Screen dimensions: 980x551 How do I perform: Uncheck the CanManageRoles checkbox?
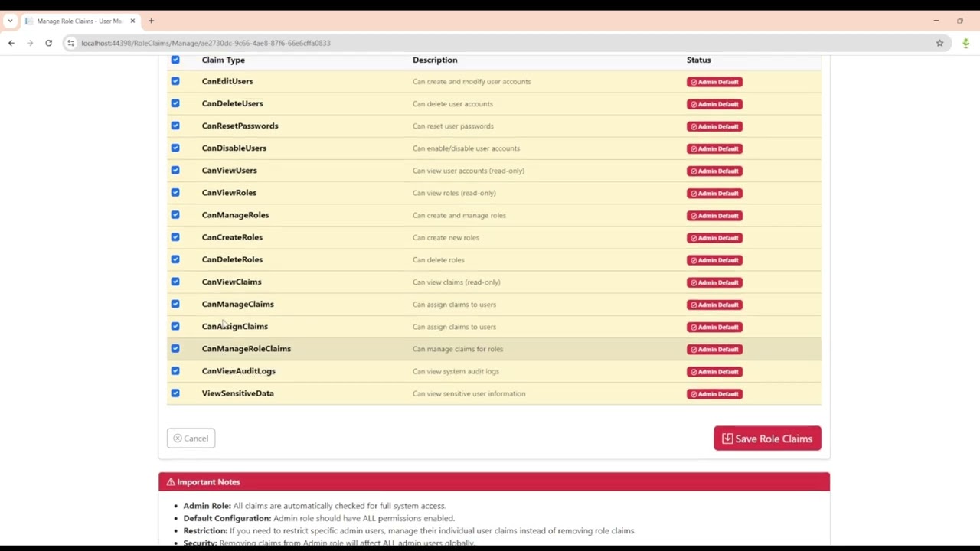[175, 214]
